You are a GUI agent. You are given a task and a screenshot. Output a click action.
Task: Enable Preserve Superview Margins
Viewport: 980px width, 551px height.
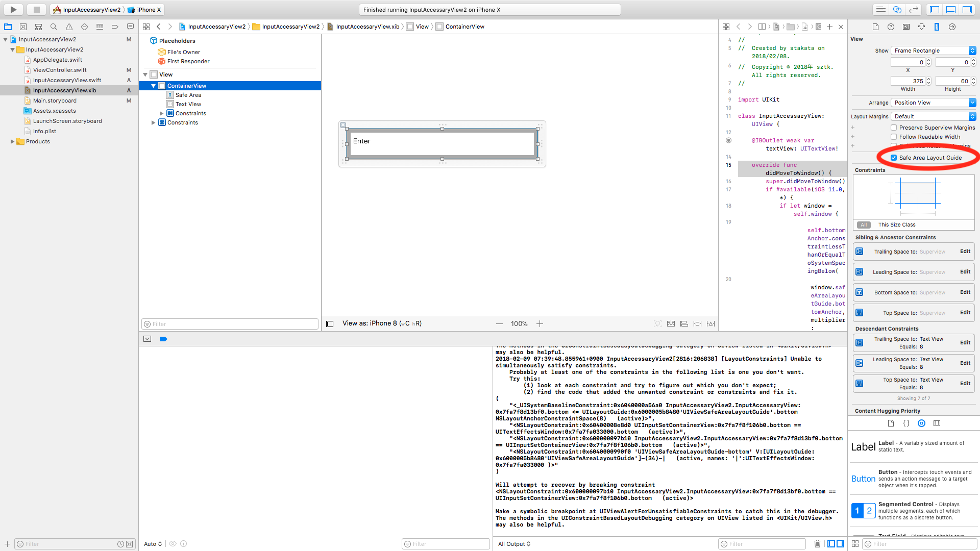tap(894, 128)
